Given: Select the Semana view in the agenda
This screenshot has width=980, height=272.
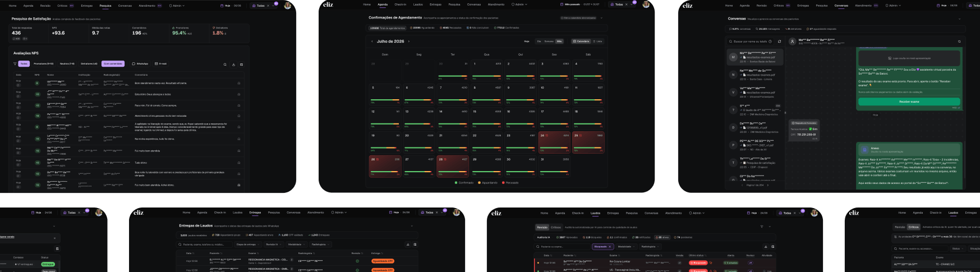Looking at the screenshot, I should pyautogui.click(x=549, y=42).
